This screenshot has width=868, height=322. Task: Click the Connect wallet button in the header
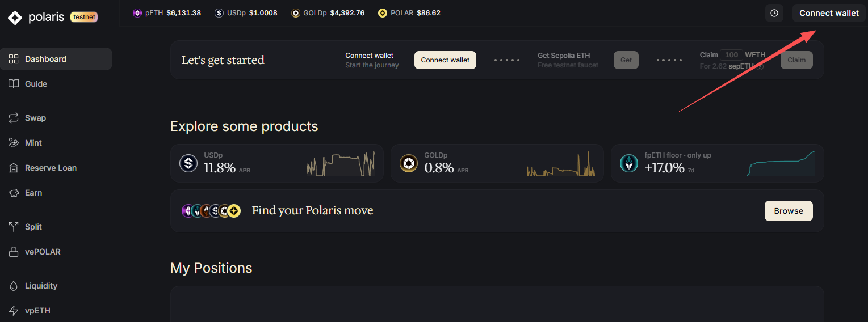829,13
